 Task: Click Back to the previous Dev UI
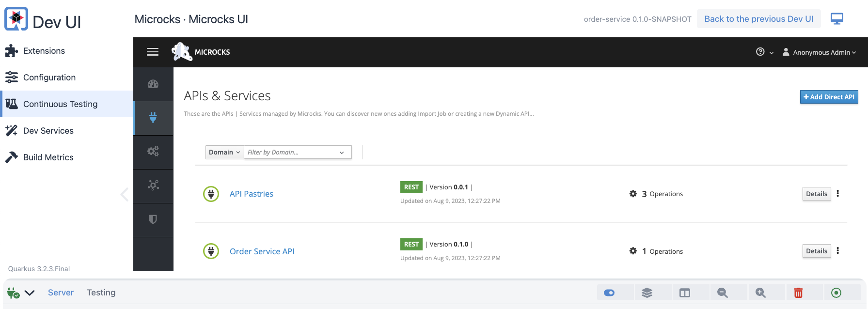759,19
